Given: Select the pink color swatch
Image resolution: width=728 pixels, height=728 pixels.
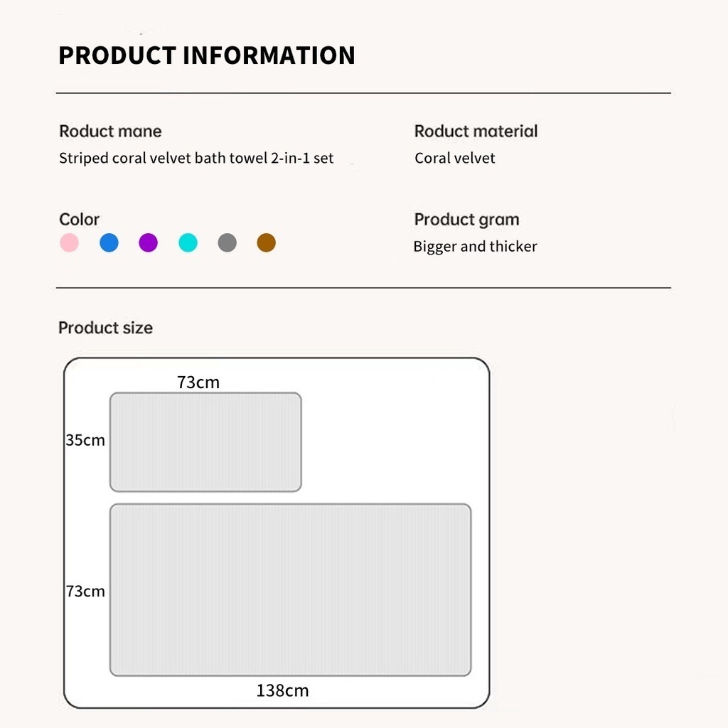Looking at the screenshot, I should 69,243.
